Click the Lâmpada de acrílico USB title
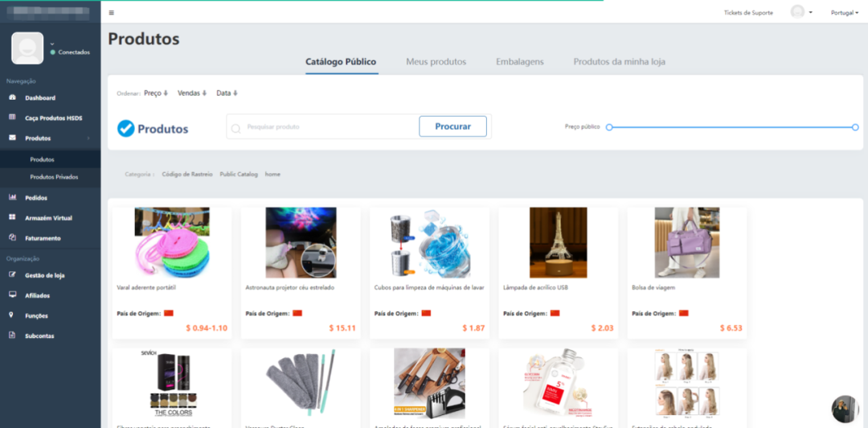 click(x=535, y=288)
